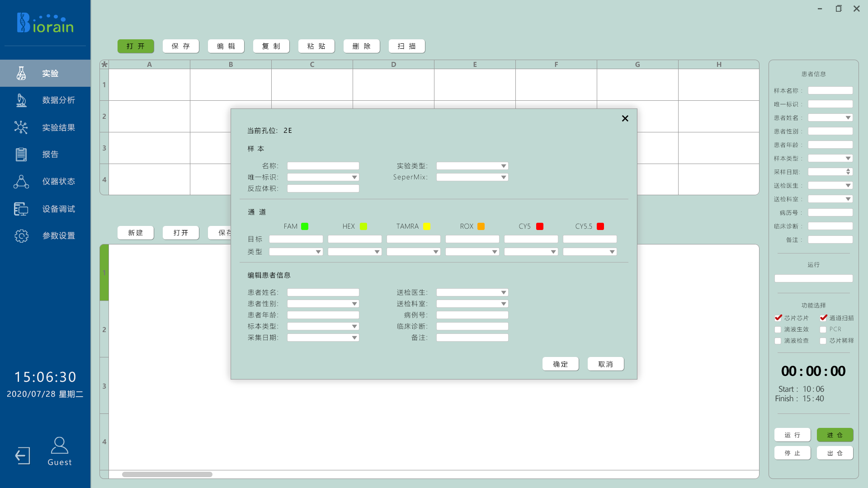Click the gear icon for 参数设置
The height and width of the screenshot is (488, 868).
pyautogui.click(x=21, y=236)
